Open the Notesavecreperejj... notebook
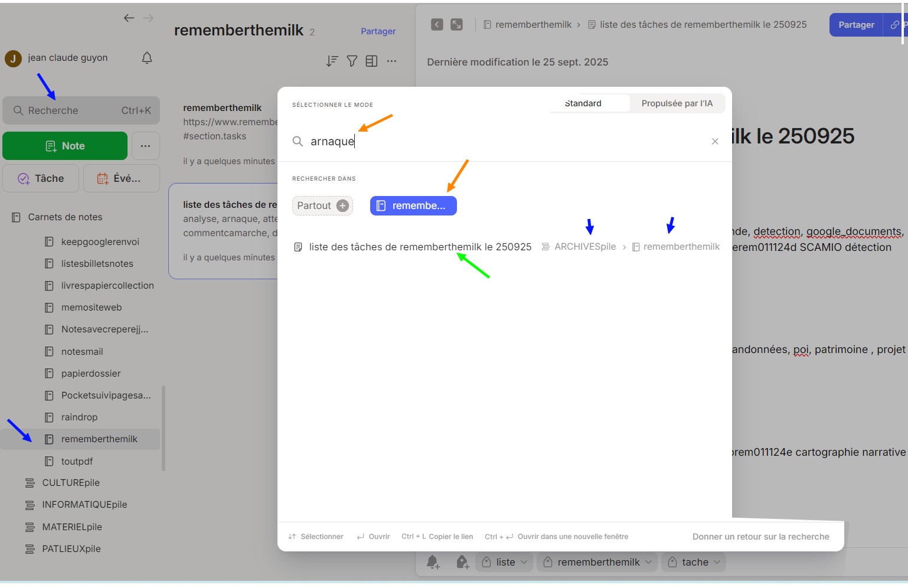 (x=104, y=329)
